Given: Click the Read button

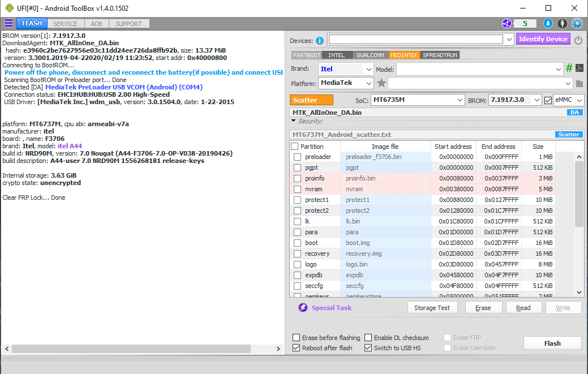Looking at the screenshot, I should pos(523,308).
